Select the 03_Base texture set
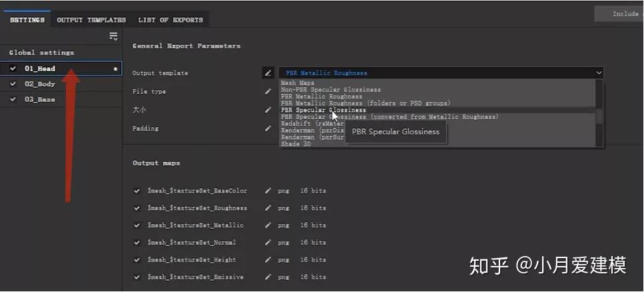Image resolution: width=644 pixels, height=292 pixels. tap(40, 99)
